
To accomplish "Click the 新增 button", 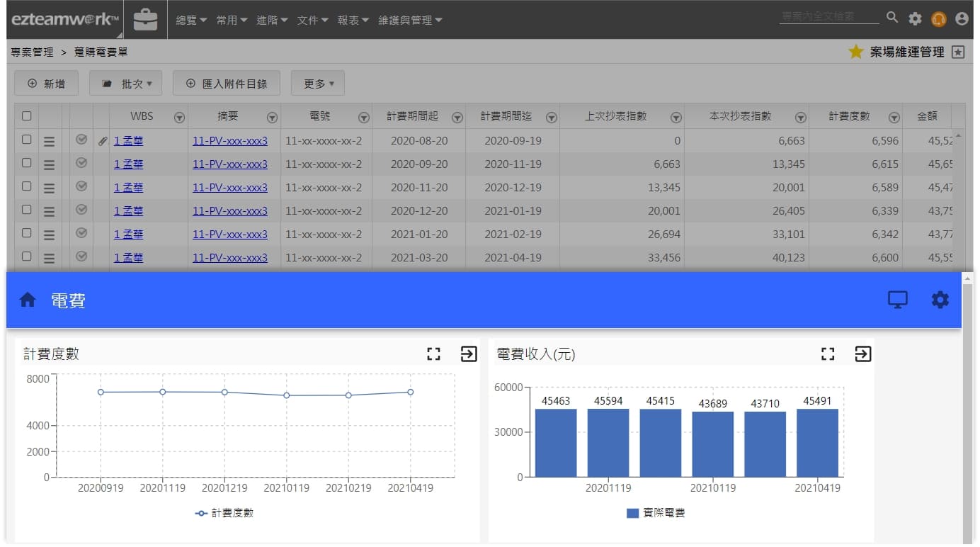I will coord(47,84).
